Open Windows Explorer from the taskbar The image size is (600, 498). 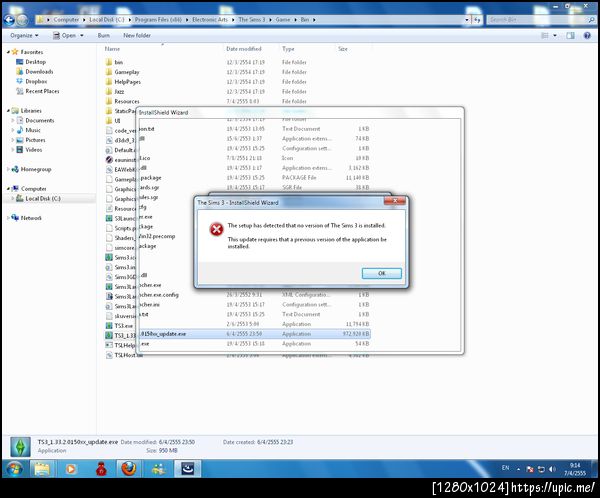(x=42, y=469)
